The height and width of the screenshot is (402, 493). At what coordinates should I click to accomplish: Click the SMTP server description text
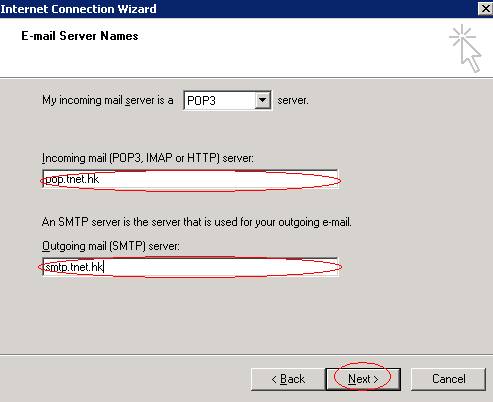tap(197, 222)
